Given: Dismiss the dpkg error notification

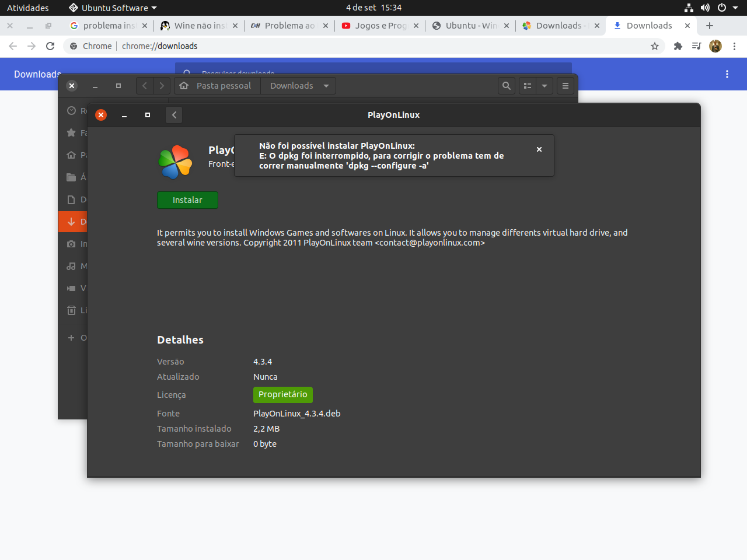Looking at the screenshot, I should (539, 149).
